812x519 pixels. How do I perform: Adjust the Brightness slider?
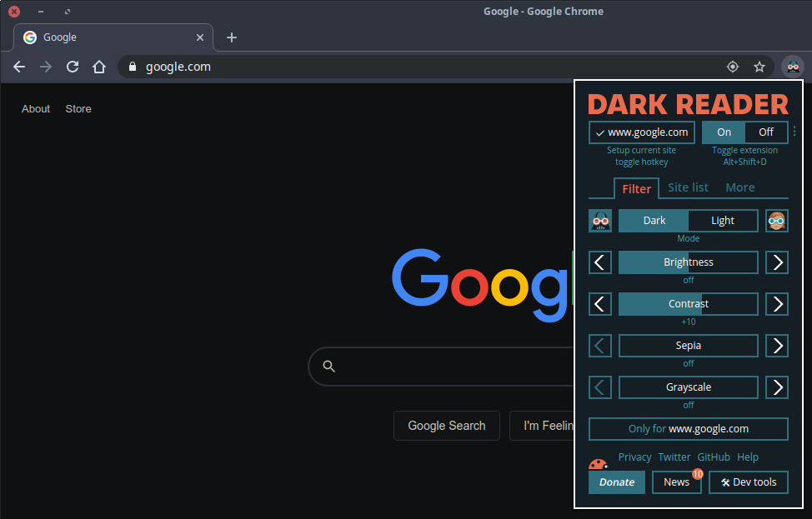click(x=689, y=262)
